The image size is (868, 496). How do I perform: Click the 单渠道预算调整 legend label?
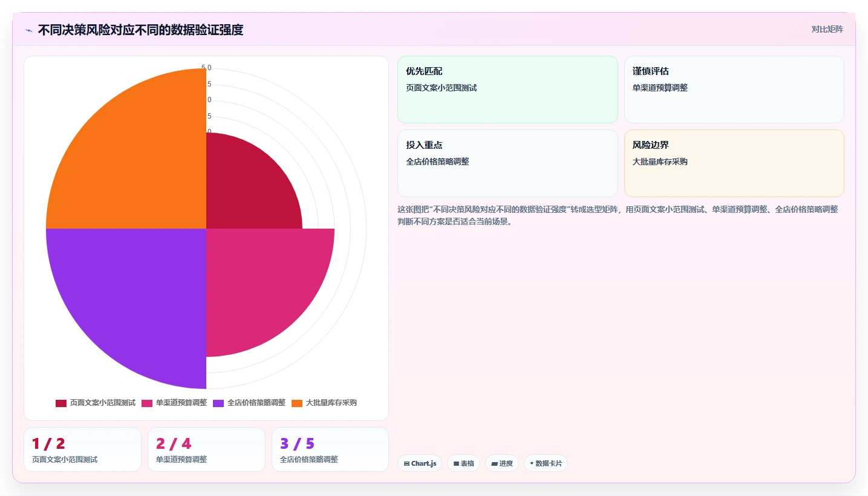point(181,403)
